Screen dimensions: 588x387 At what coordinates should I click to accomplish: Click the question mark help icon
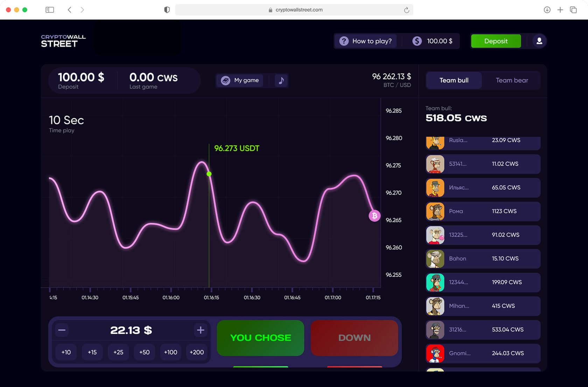tap(344, 41)
